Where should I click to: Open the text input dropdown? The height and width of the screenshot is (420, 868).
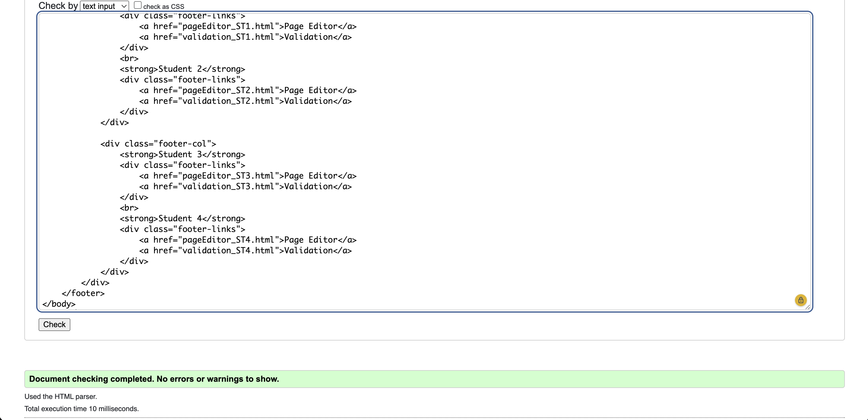click(x=104, y=6)
